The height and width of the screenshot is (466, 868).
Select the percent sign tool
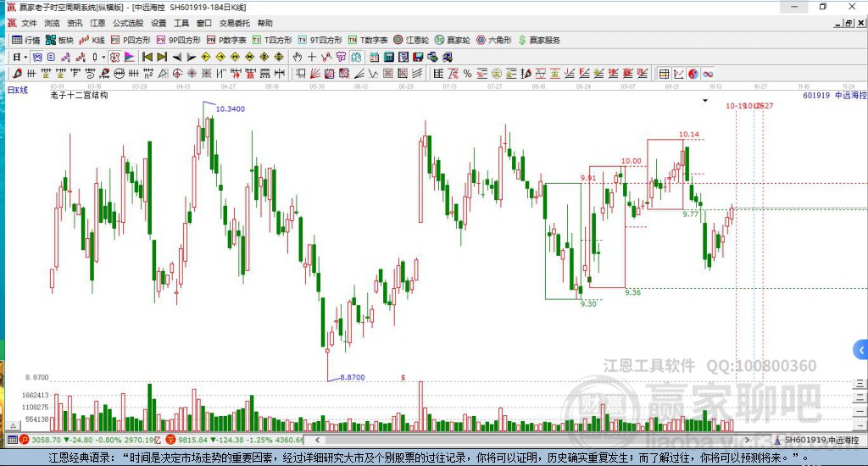pyautogui.click(x=468, y=74)
